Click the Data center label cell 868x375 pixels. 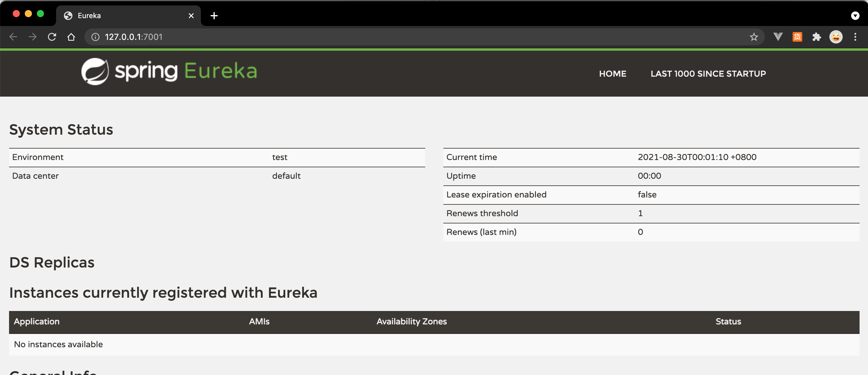(35, 176)
